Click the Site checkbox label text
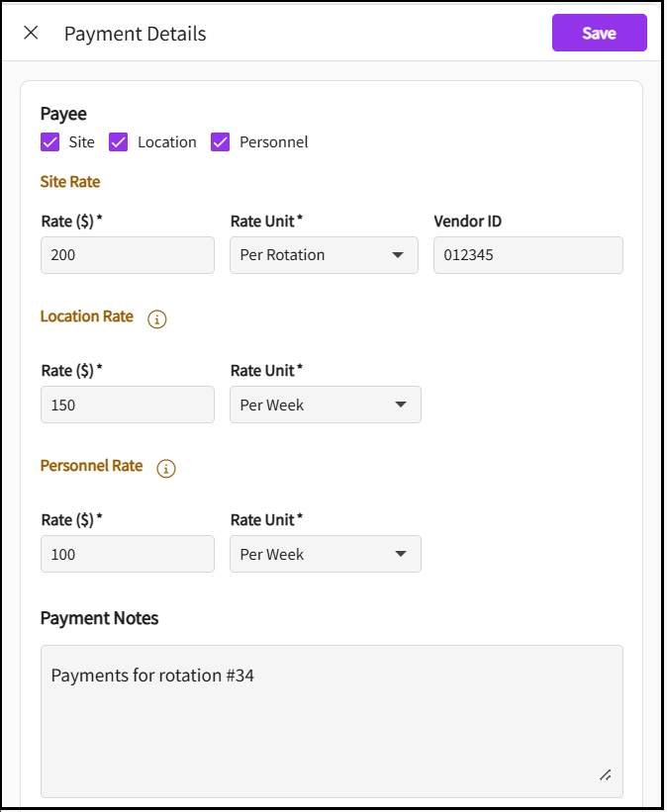This screenshot has height=812, width=667. (x=82, y=142)
